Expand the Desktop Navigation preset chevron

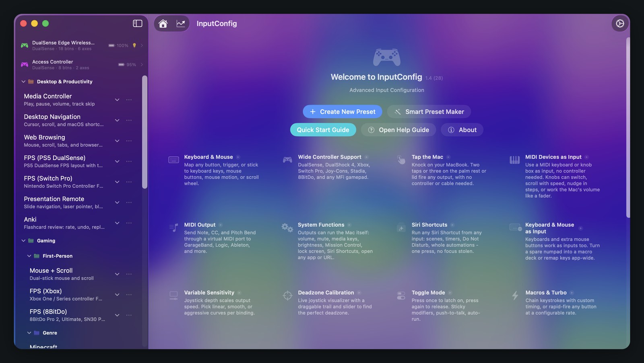tap(117, 120)
